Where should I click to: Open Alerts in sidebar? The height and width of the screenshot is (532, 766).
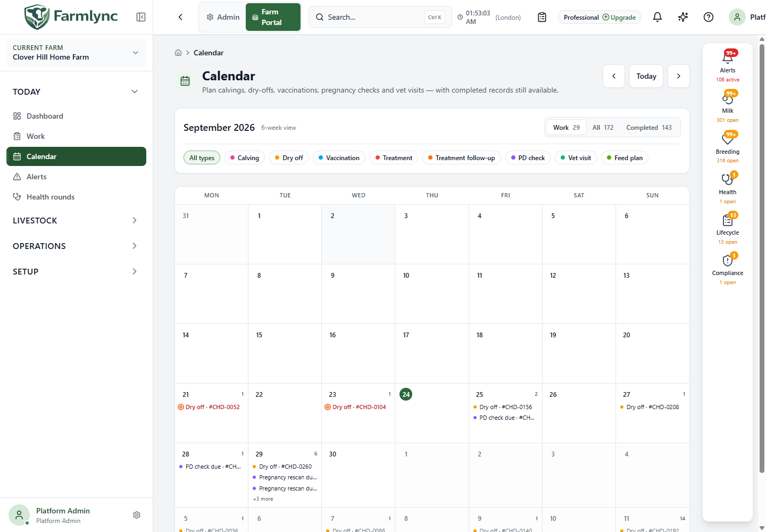(x=76, y=177)
